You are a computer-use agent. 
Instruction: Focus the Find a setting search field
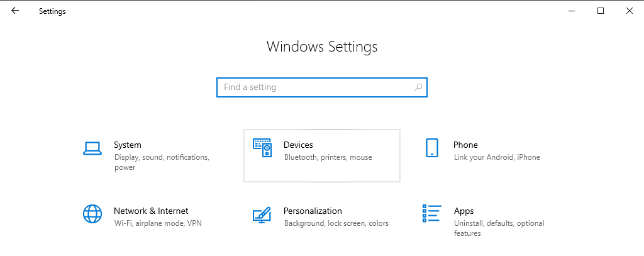coord(322,87)
